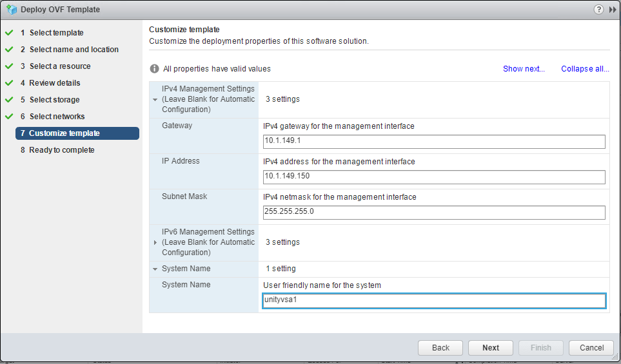Screen dimensions: 621x364
Task: Click the expand double-arrow icon in title bar
Action: click(612, 10)
